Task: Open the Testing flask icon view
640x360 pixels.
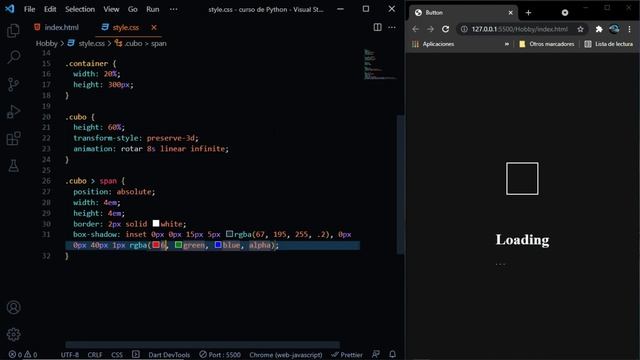Action: (x=13, y=166)
